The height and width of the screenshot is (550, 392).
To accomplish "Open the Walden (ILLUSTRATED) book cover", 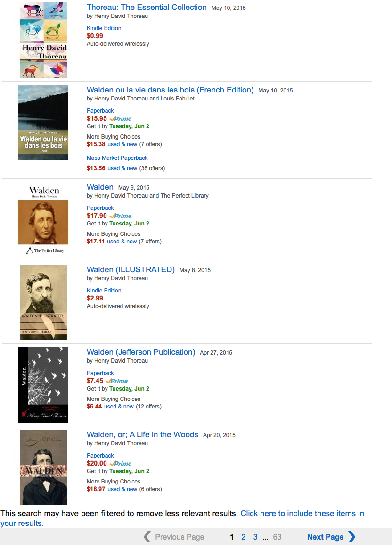I will pyautogui.click(x=43, y=302).
